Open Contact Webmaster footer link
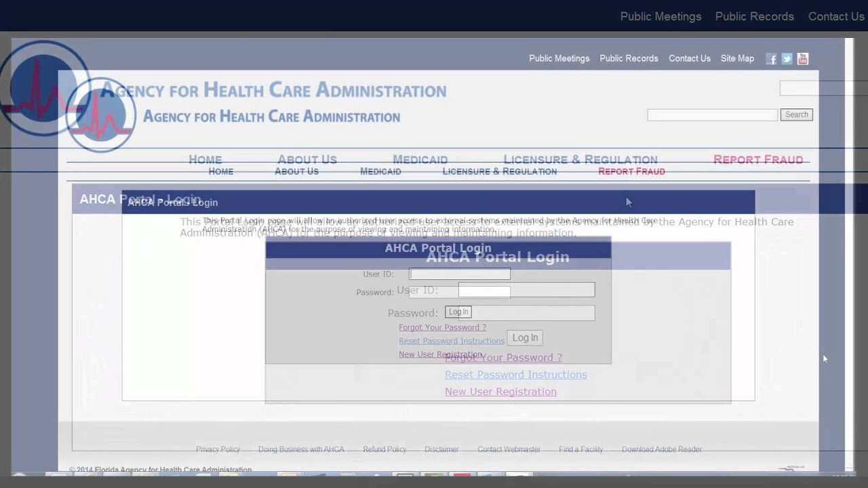868x488 pixels. click(x=509, y=449)
